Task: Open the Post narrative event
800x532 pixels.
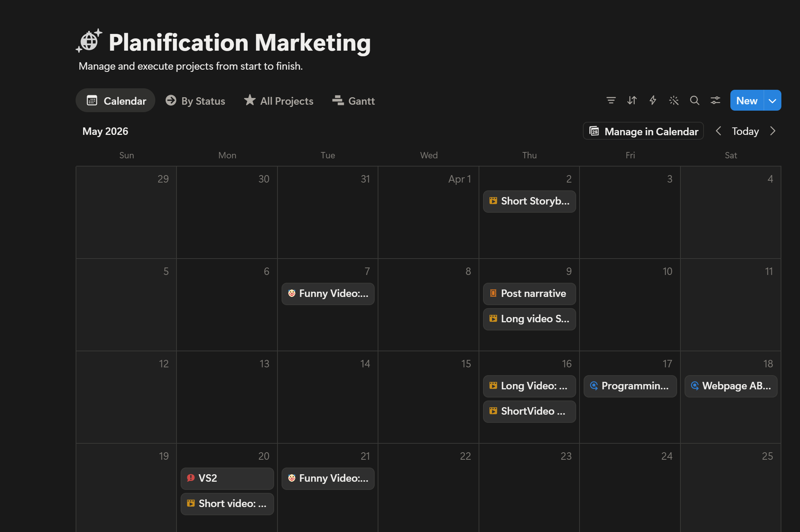Action: 529,294
